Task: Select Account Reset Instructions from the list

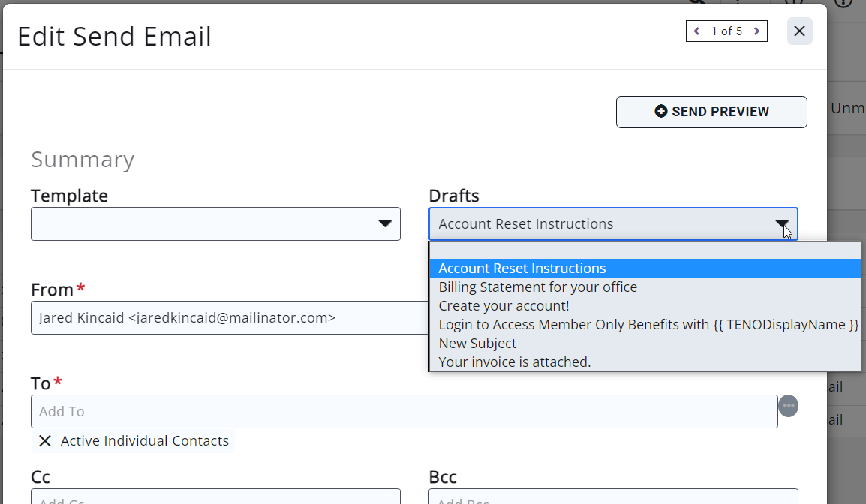Action: pyautogui.click(x=522, y=268)
